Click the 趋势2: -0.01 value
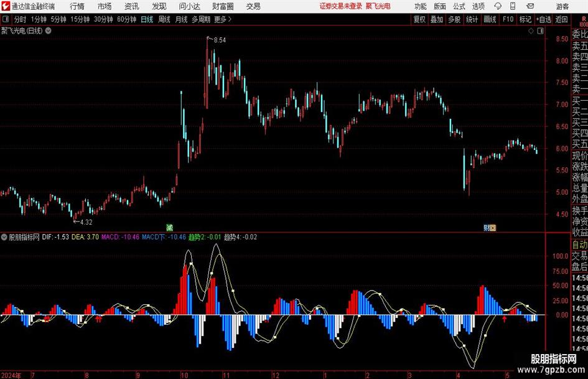 tap(205, 237)
